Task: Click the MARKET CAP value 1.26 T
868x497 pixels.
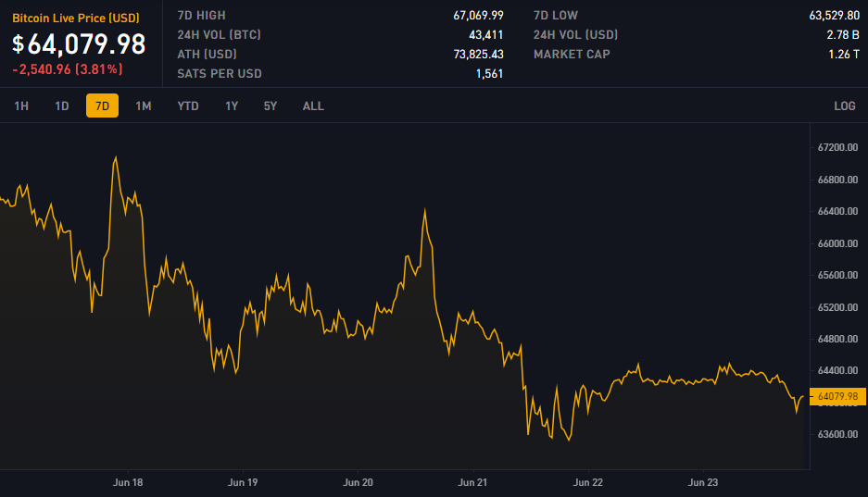Action: point(842,55)
